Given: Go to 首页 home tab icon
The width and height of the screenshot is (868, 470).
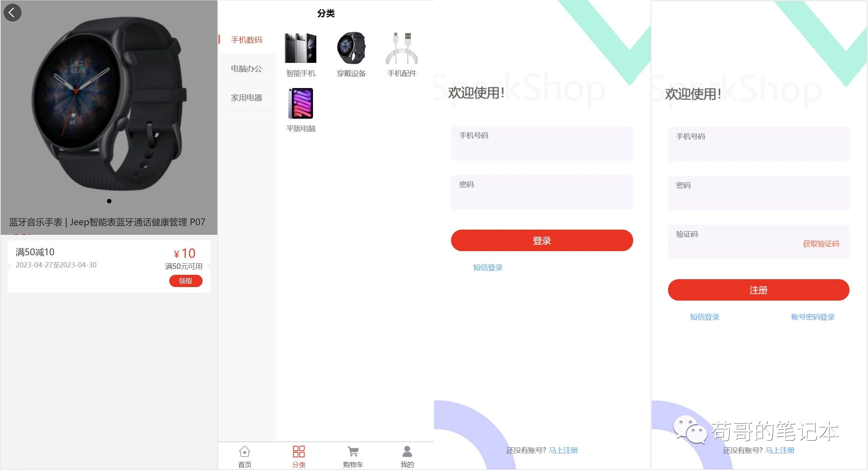Looking at the screenshot, I should [x=245, y=451].
